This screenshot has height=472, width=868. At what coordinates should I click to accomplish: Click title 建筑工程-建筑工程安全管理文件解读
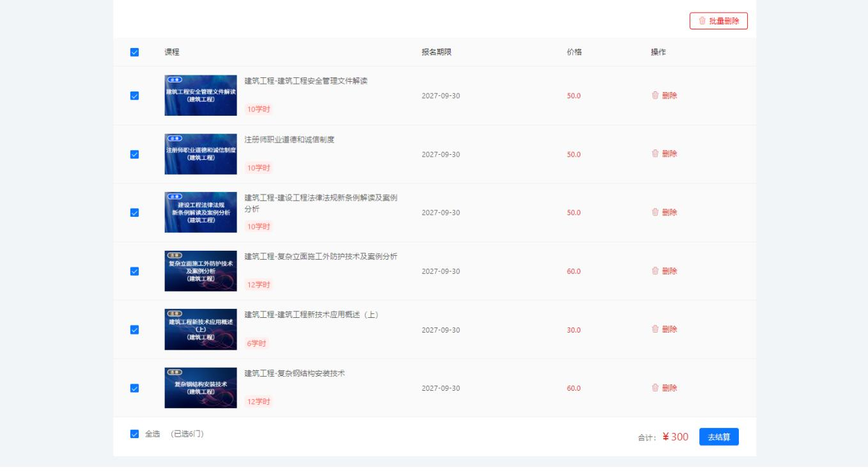coord(306,81)
